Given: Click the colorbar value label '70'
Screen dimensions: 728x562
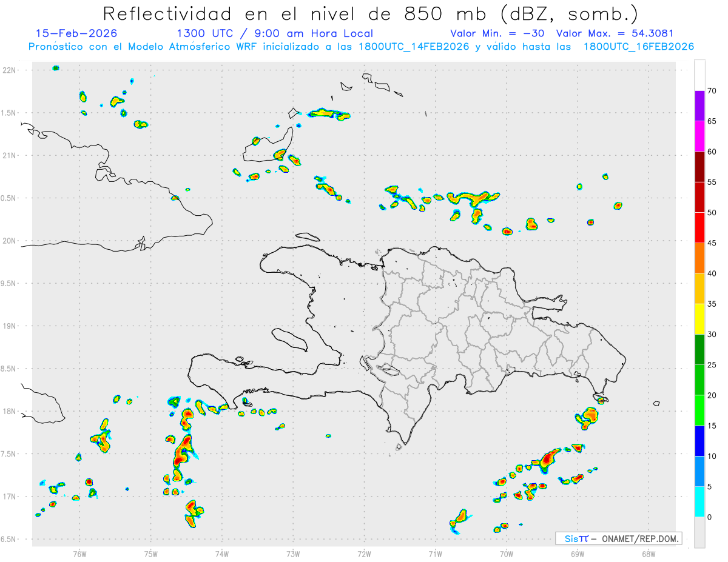Looking at the screenshot, I should (712, 91).
